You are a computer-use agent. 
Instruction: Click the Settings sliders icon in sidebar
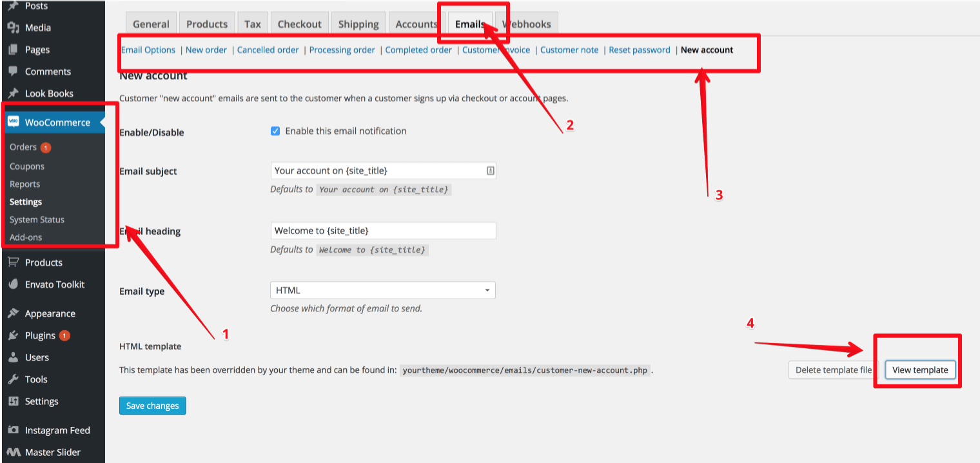coord(13,401)
